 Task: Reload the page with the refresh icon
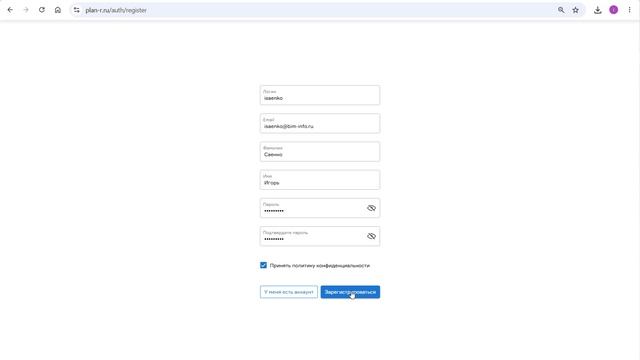(x=42, y=10)
